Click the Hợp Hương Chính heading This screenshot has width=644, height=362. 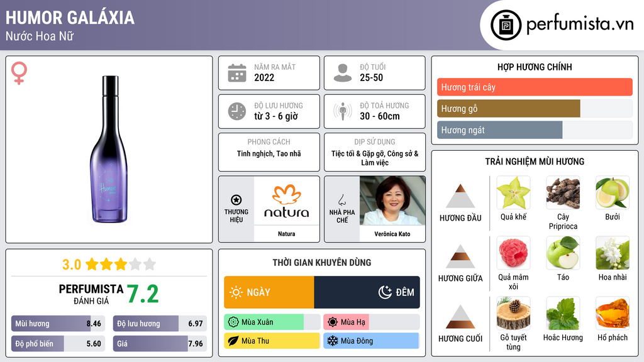(535, 67)
